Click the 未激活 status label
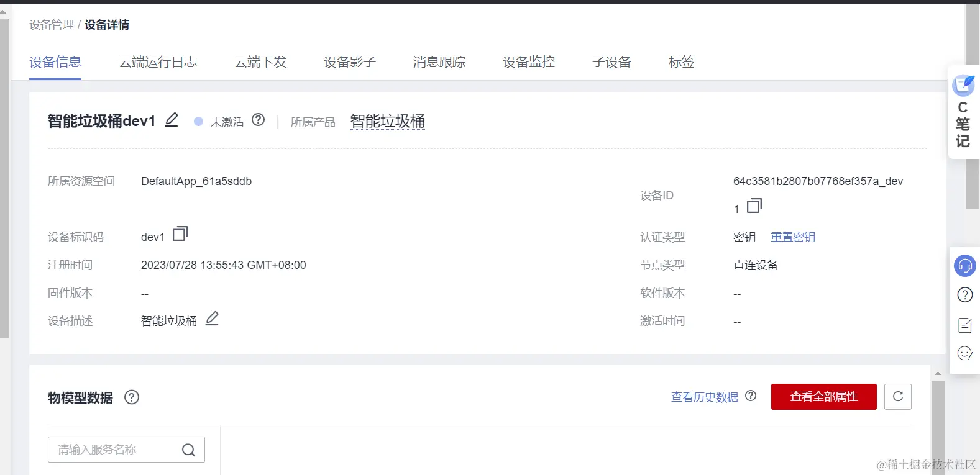This screenshot has width=980, height=475. [x=227, y=122]
